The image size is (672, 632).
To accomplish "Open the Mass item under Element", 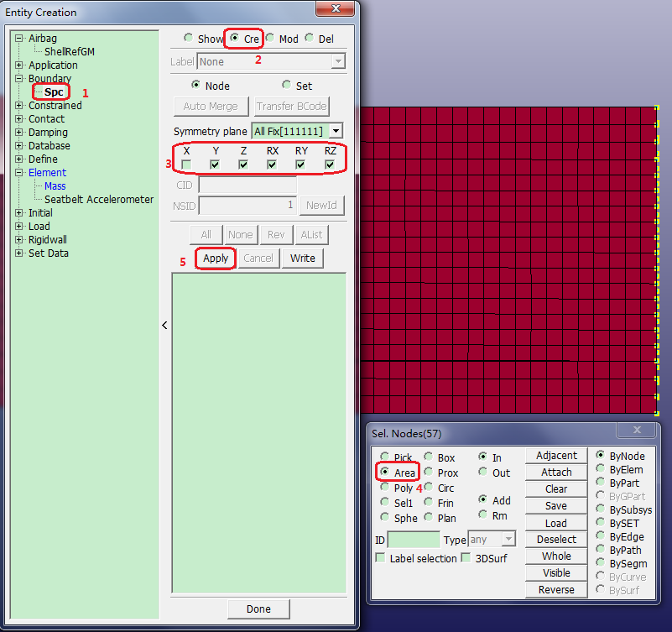I will click(55, 186).
